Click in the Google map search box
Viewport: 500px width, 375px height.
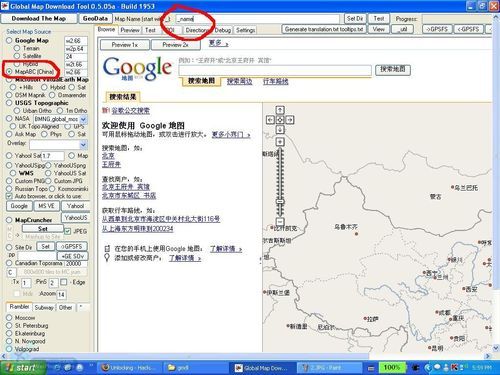coord(275,70)
